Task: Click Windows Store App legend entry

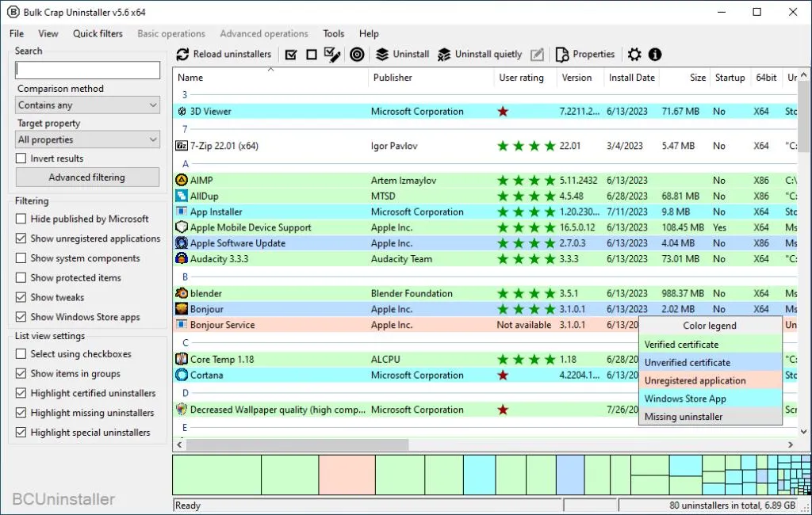Action: [710, 399]
